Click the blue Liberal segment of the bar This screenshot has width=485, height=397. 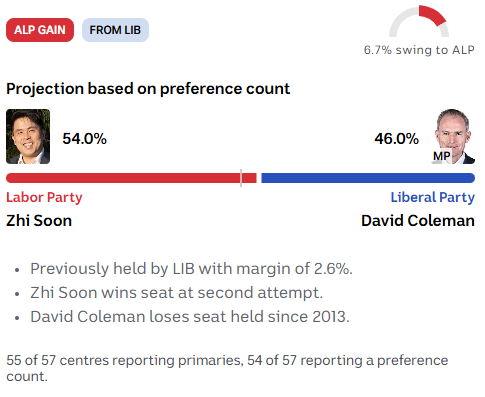coord(368,178)
